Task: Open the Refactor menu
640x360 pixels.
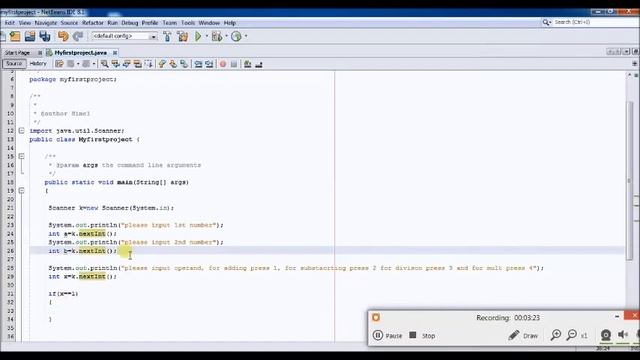Action: (93, 23)
